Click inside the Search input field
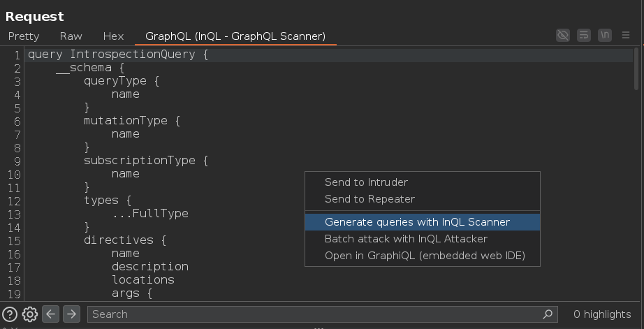This screenshot has height=329, width=644. point(314,314)
